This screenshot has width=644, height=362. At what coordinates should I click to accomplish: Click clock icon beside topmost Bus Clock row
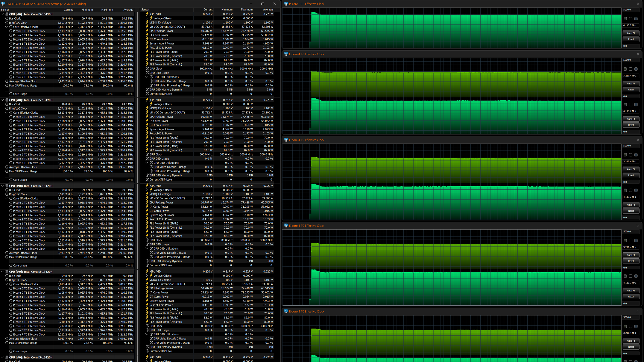click(x=7, y=18)
